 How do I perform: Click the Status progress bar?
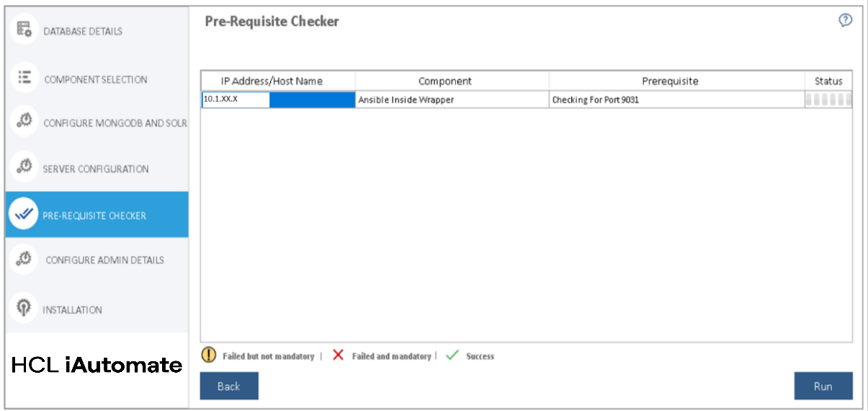pyautogui.click(x=828, y=100)
